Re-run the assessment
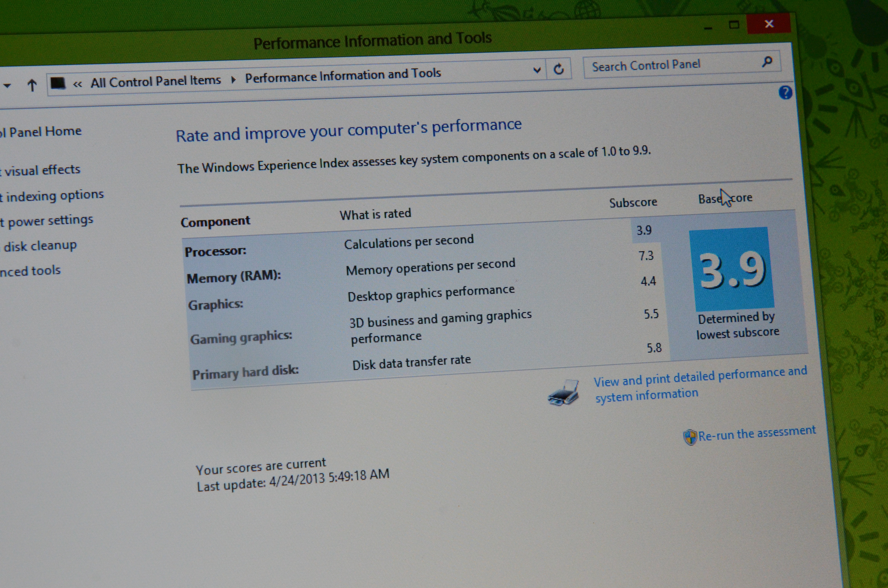 756,433
